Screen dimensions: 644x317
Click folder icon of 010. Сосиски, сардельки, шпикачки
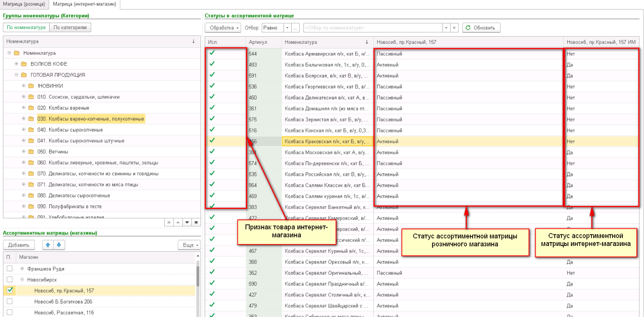(x=31, y=97)
